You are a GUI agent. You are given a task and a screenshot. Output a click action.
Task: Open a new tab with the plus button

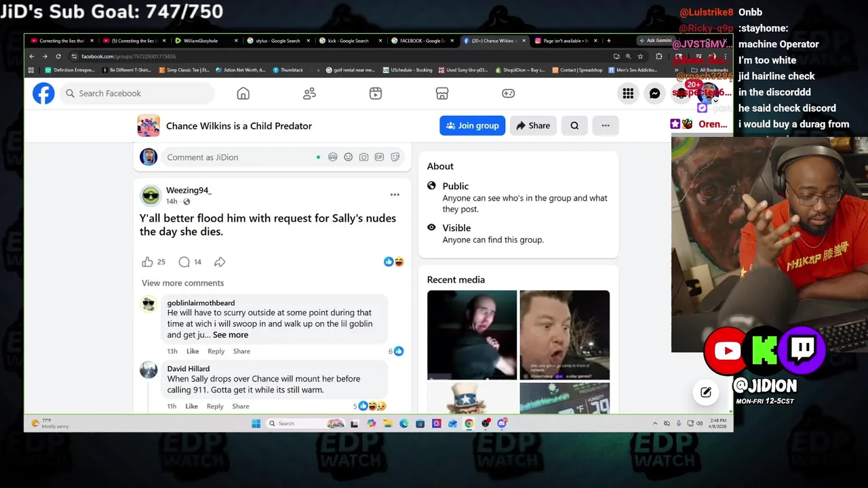tap(608, 41)
